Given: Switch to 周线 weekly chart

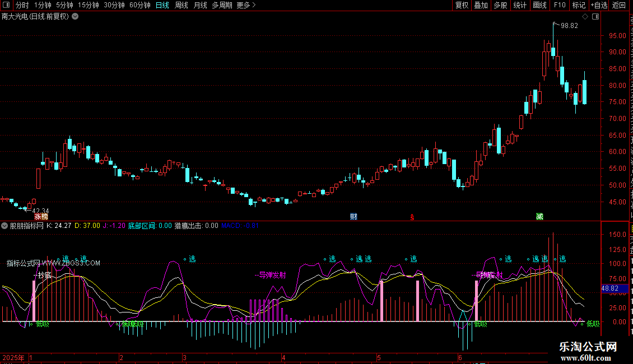Looking at the screenshot, I should coord(181,5).
